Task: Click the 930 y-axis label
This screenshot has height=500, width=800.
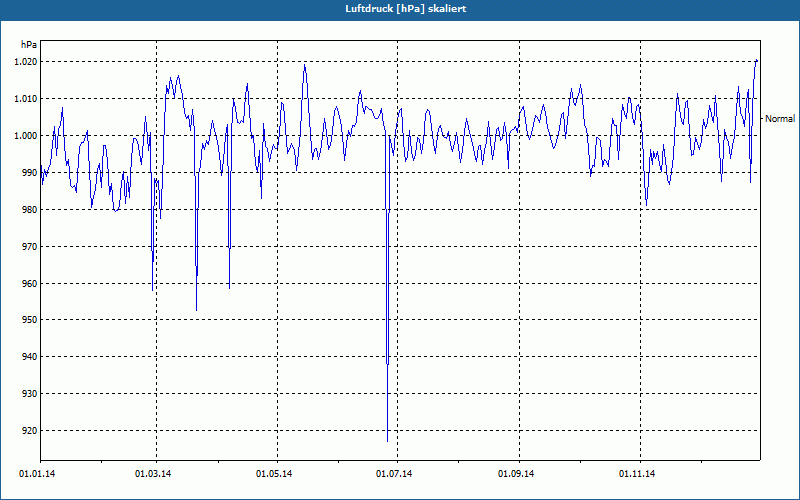Action: (x=30, y=393)
